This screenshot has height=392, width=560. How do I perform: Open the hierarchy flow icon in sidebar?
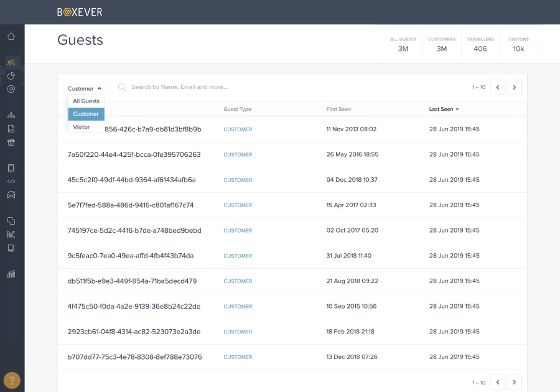(x=11, y=115)
